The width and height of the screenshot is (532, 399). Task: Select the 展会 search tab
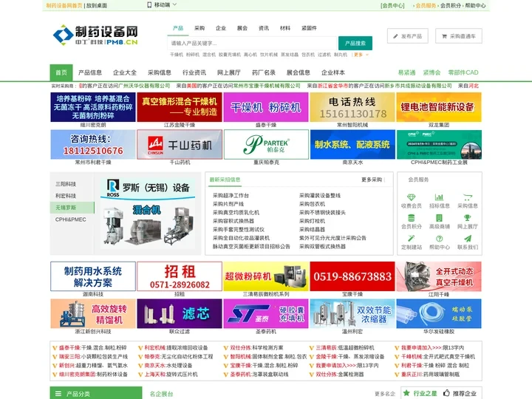242,28
